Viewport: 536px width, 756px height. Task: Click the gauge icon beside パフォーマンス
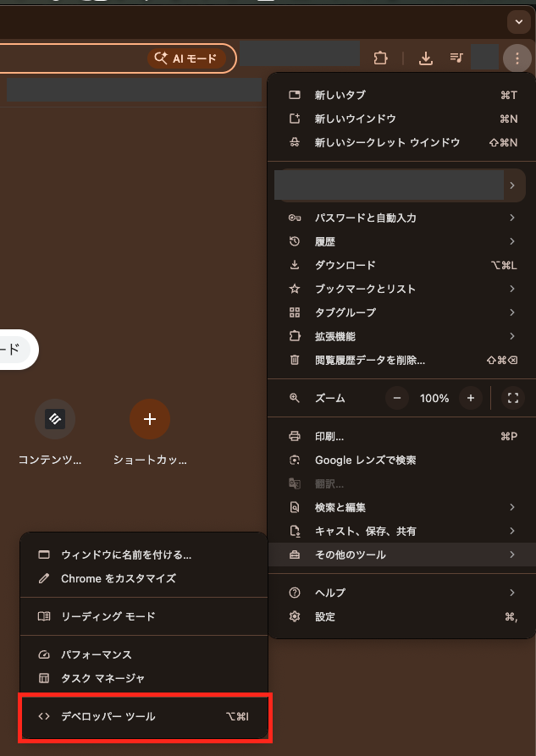tap(44, 654)
